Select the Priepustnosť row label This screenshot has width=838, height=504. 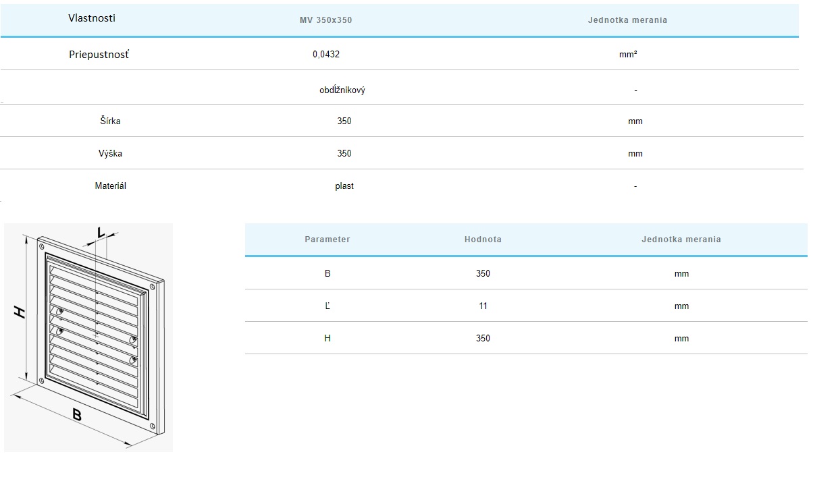[99, 55]
